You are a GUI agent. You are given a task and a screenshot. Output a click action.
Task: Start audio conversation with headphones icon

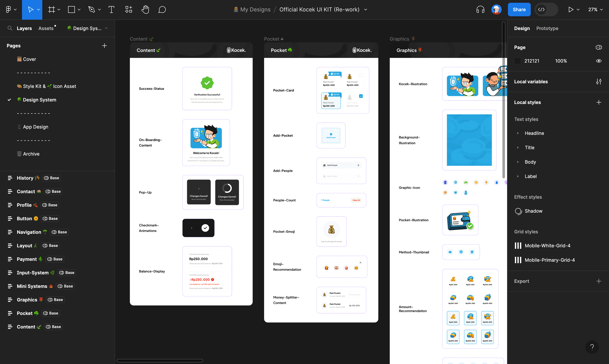480,10
